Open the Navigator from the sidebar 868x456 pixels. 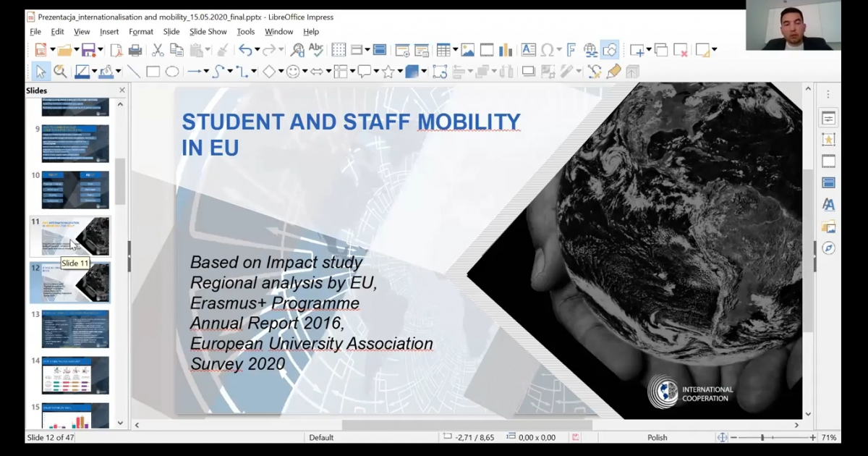[x=828, y=248]
